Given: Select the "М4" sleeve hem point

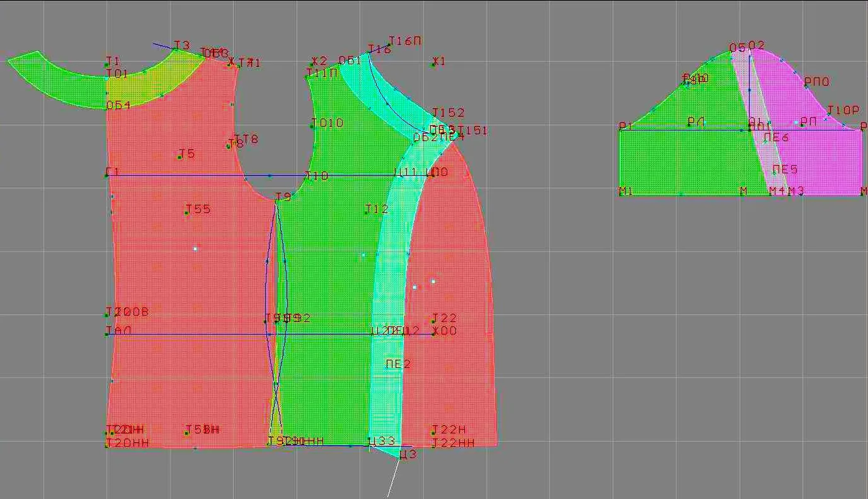Looking at the screenshot, I should 777,191.
